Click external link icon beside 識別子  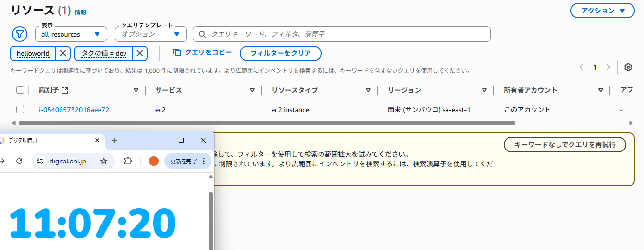(65, 90)
